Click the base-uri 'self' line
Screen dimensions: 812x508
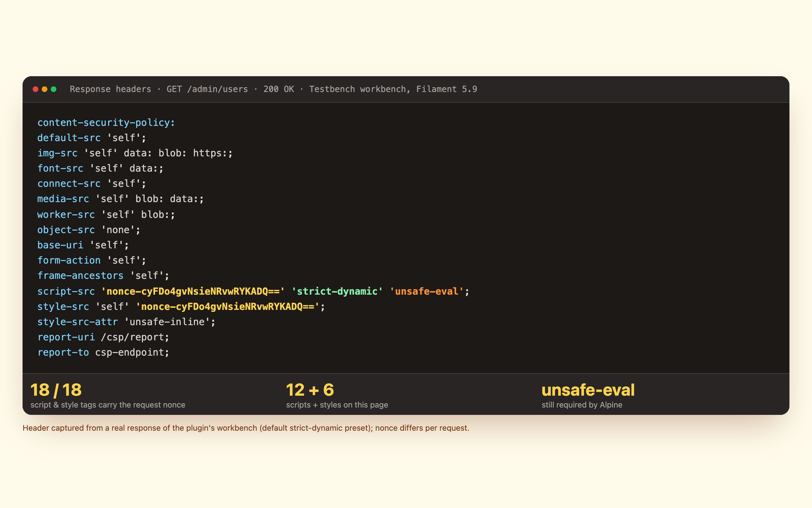pyautogui.click(x=83, y=245)
